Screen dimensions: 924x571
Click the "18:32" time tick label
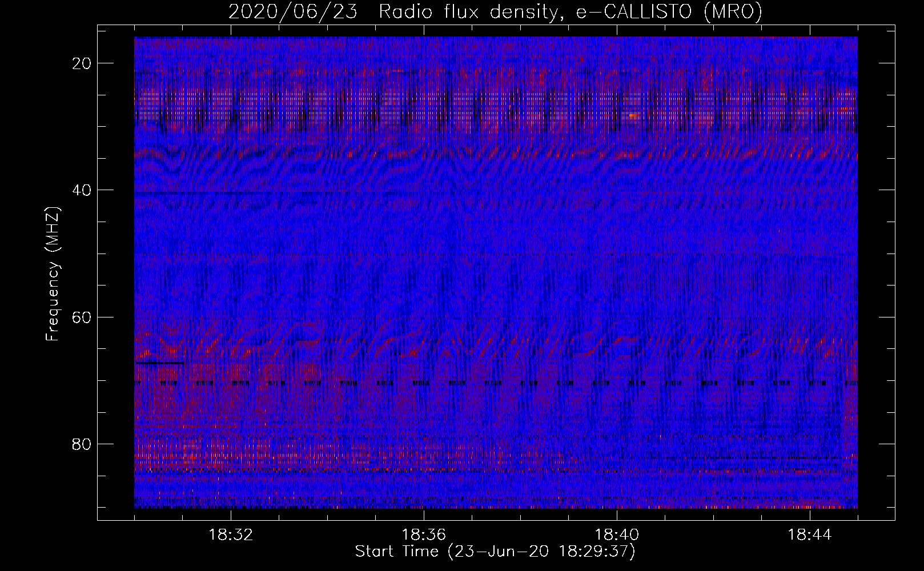click(x=231, y=535)
